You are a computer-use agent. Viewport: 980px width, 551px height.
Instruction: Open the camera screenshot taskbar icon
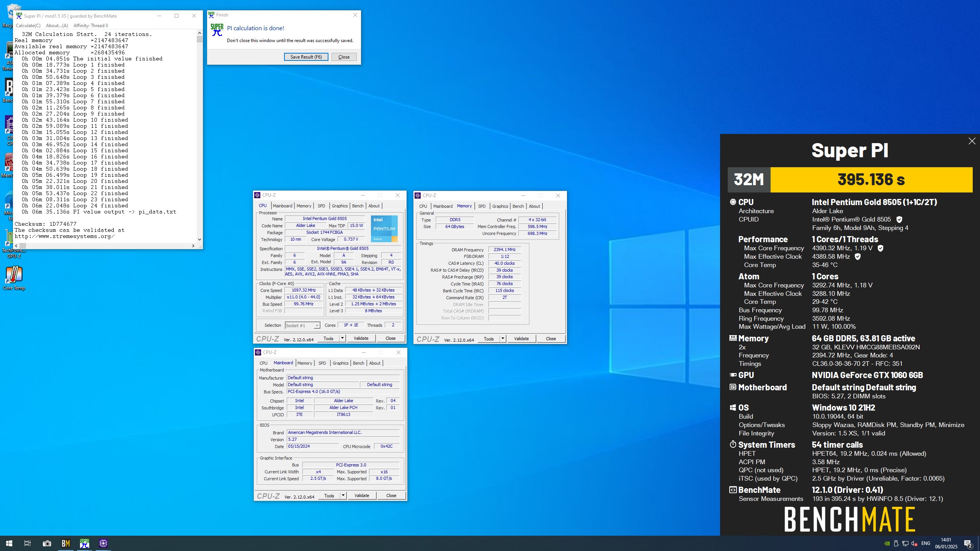coord(47,543)
